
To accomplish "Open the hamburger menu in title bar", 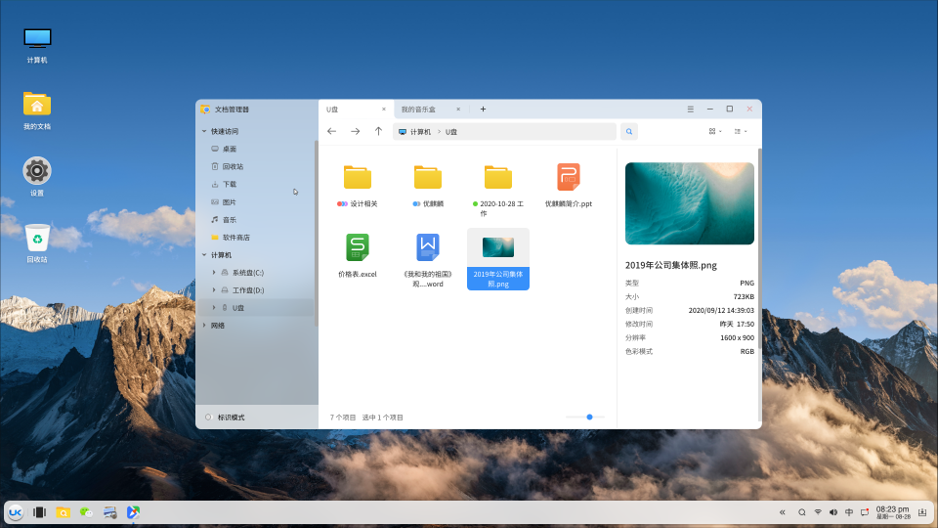I will [x=690, y=109].
